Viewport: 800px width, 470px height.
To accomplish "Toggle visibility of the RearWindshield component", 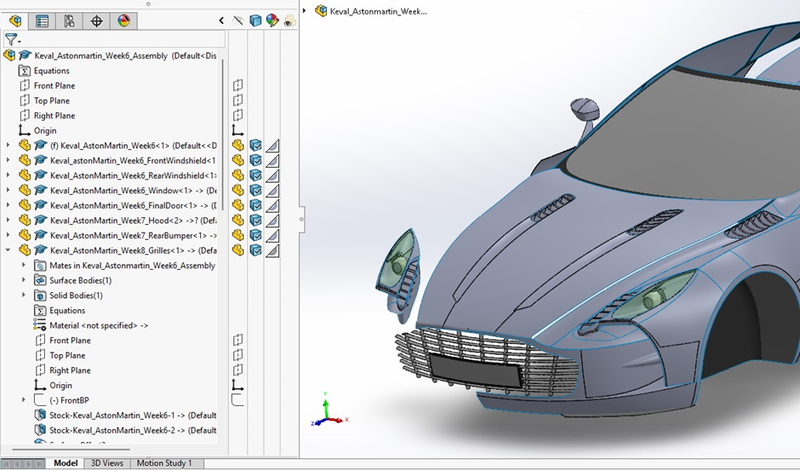I will [238, 175].
